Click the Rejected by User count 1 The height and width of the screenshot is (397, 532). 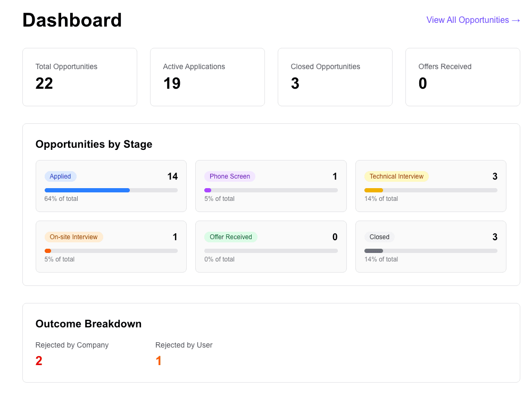tap(158, 360)
